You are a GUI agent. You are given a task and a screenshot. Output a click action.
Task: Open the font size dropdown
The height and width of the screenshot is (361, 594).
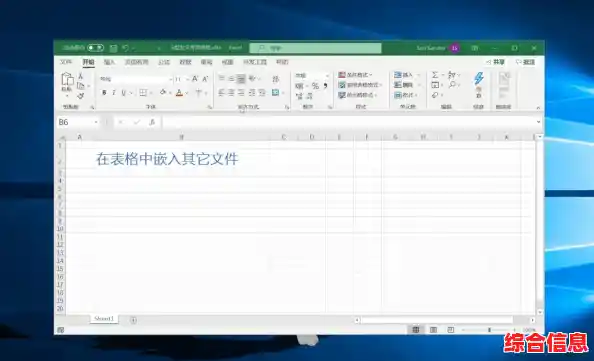coord(187,79)
